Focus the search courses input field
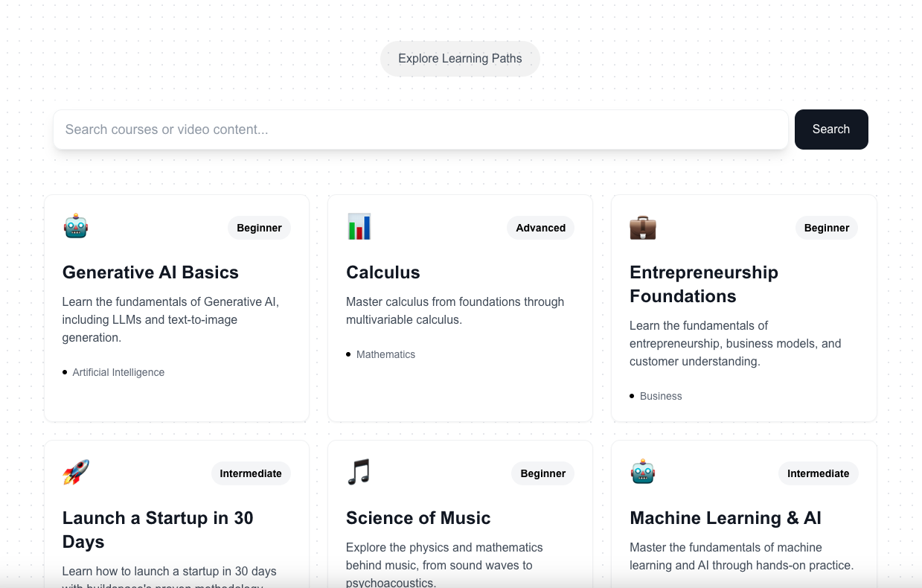The height and width of the screenshot is (588, 922). pyautogui.click(x=420, y=130)
